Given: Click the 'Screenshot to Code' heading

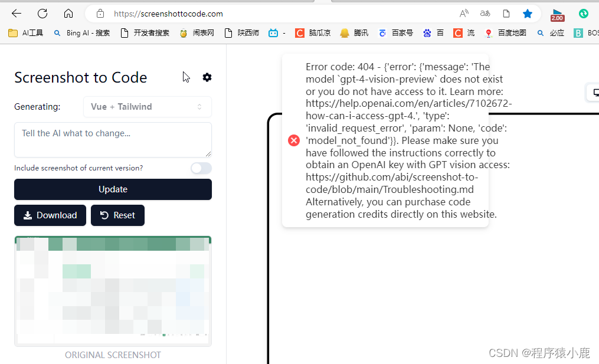Looking at the screenshot, I should [x=81, y=77].
